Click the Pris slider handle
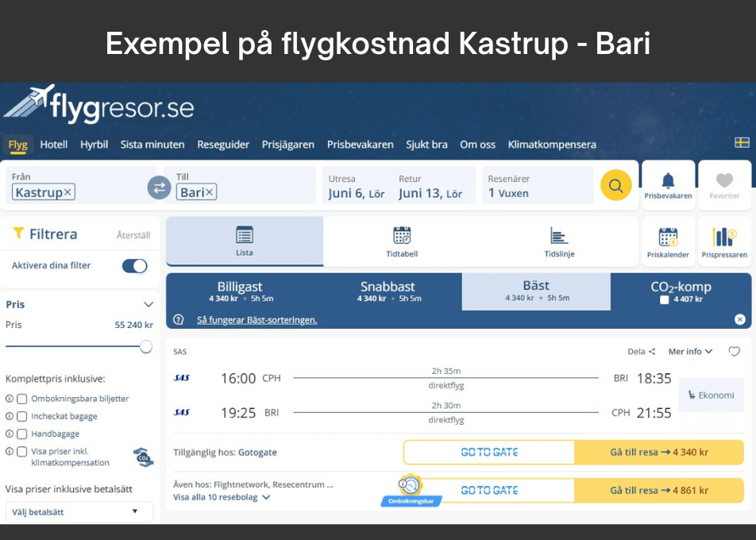 [x=146, y=346]
